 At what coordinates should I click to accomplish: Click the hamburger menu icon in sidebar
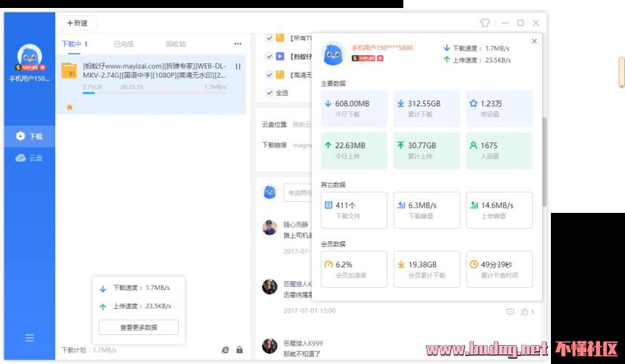pyautogui.click(x=30, y=338)
